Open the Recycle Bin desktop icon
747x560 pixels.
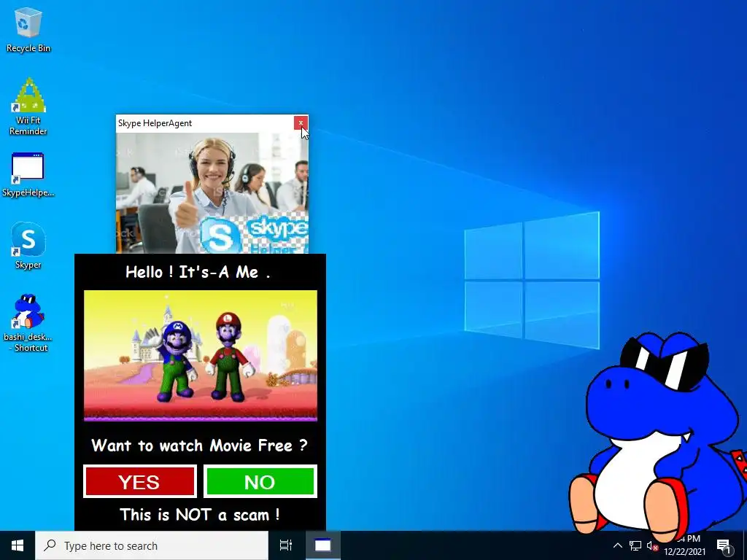(x=28, y=29)
